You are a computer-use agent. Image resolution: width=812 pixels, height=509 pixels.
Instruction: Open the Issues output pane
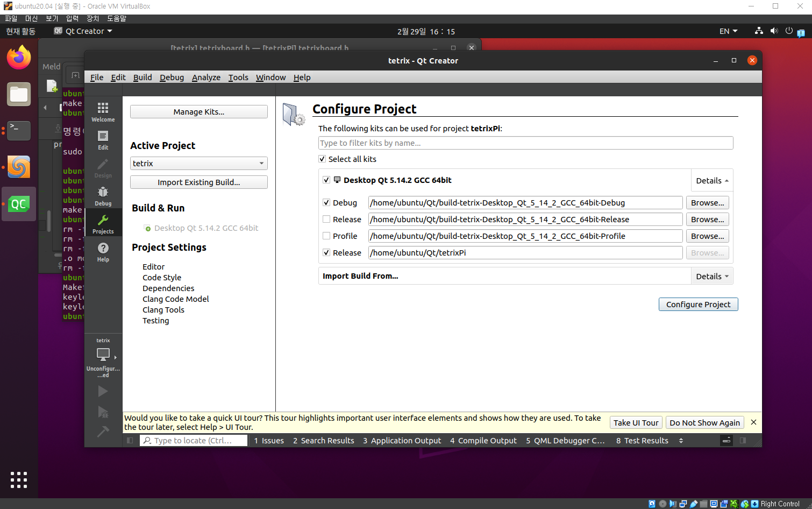[269, 440]
